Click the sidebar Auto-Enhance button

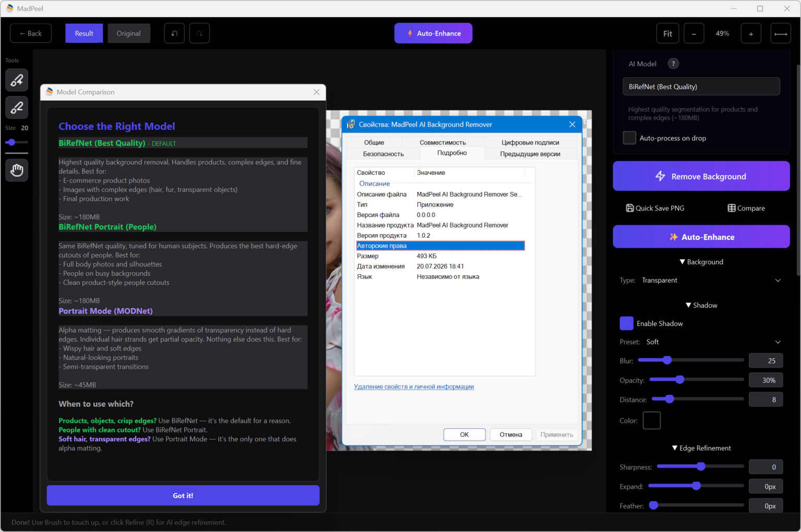(701, 237)
